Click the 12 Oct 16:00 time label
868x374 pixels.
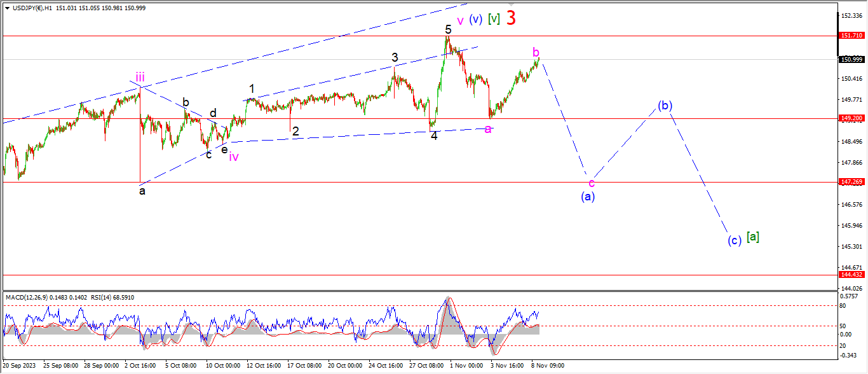coord(263,366)
